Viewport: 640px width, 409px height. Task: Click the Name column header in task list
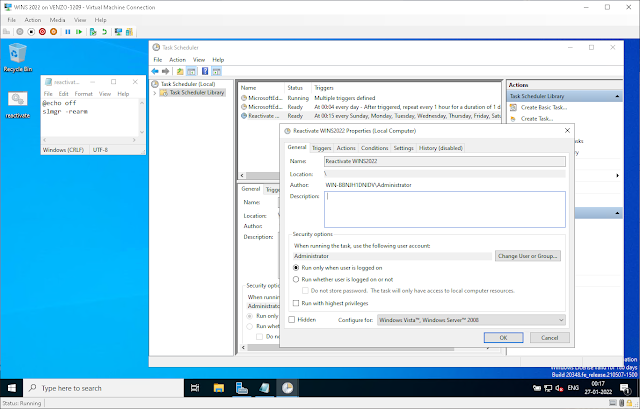tap(261, 88)
